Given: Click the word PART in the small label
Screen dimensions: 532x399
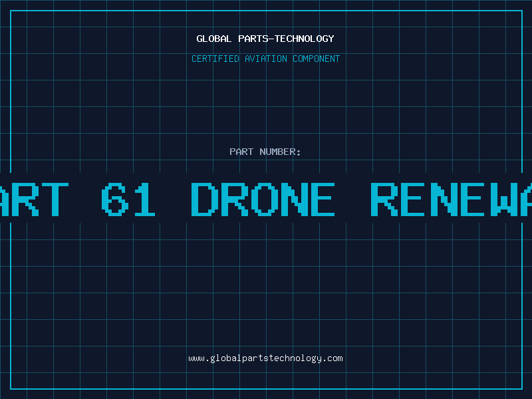Looking at the screenshot, I should click(x=241, y=152).
